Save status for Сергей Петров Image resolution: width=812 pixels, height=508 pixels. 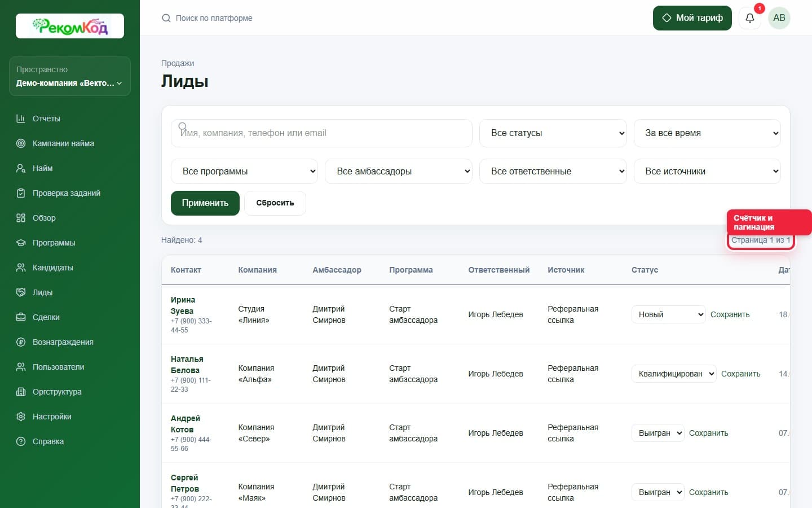tap(708, 492)
